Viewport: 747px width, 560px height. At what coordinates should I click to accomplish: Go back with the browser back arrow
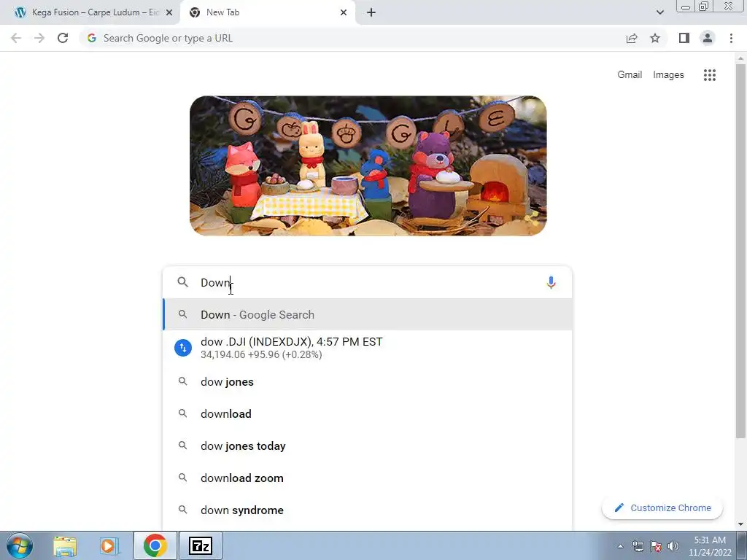[x=16, y=38]
